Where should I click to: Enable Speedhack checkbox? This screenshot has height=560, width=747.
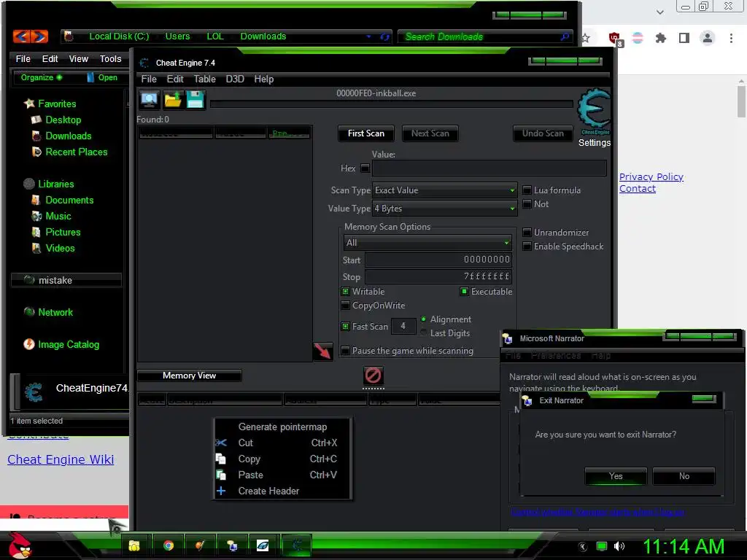[527, 246]
